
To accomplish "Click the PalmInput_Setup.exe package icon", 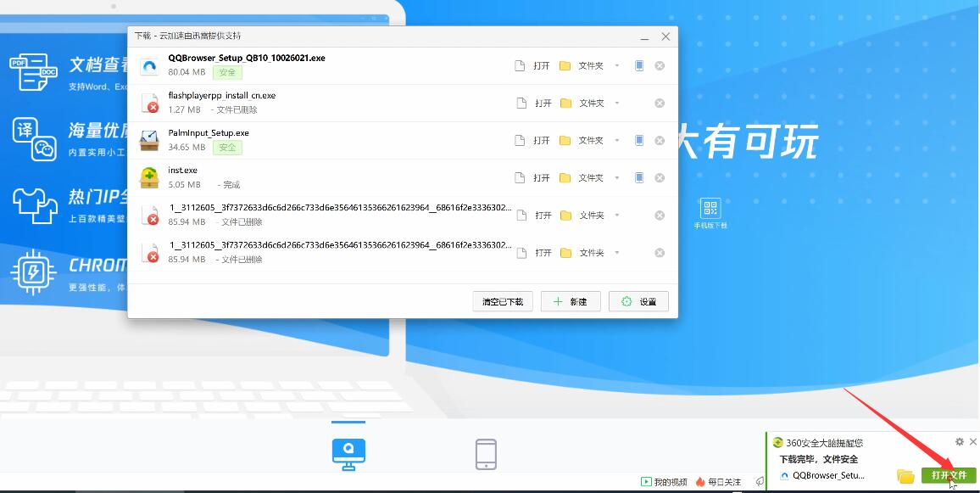I will pyautogui.click(x=149, y=141).
